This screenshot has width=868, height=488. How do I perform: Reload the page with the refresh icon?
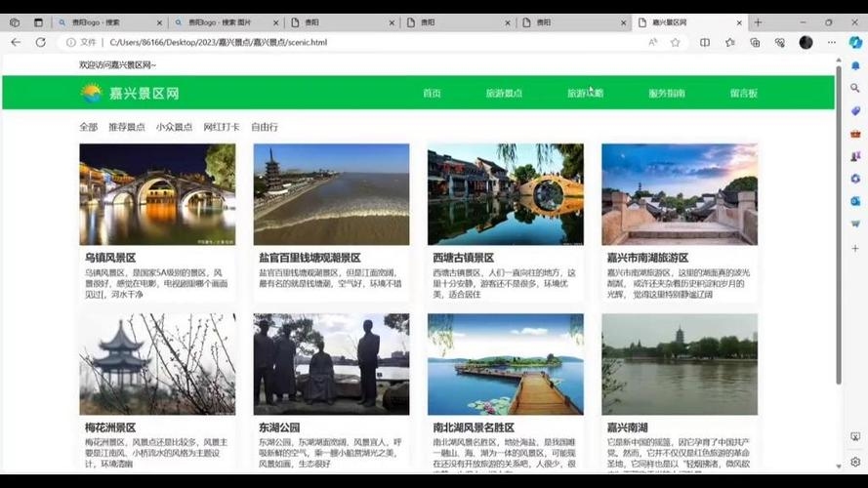point(40,42)
